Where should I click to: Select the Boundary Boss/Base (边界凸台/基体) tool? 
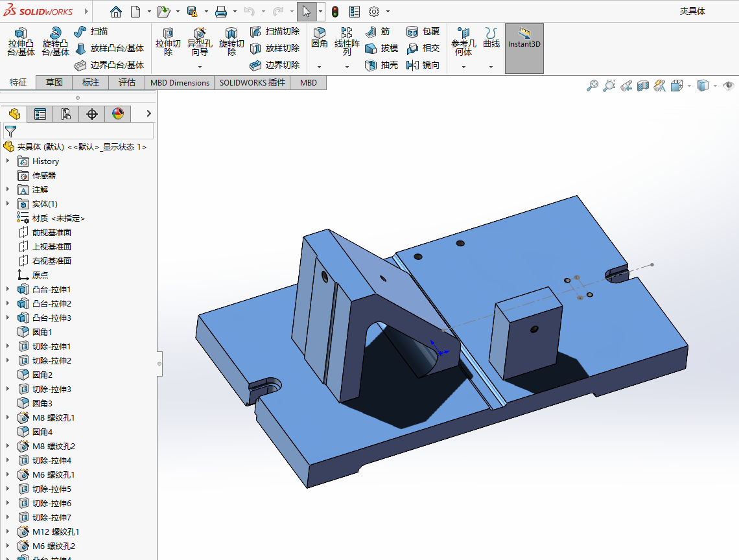tap(110, 65)
